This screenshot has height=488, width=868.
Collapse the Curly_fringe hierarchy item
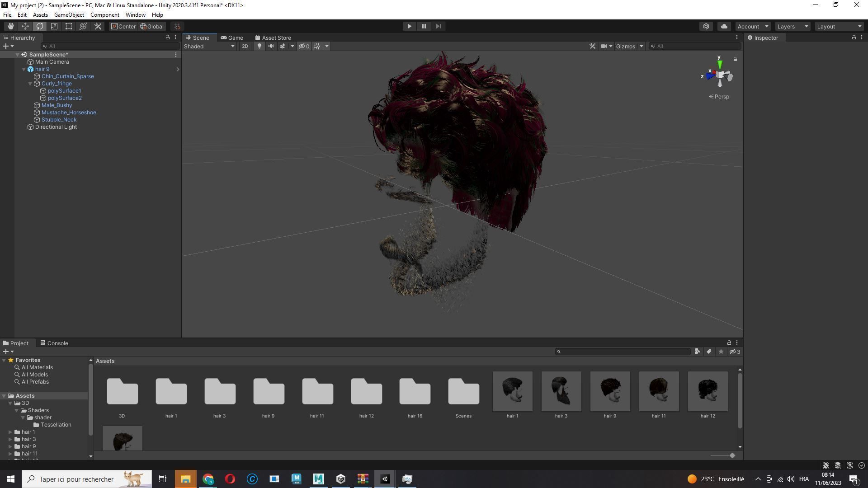30,84
